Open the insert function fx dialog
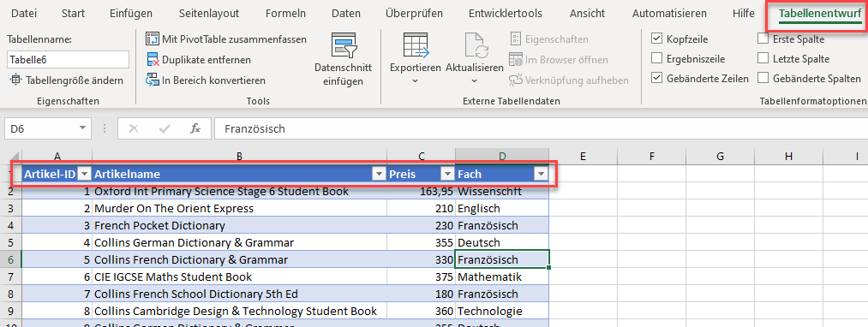The height and width of the screenshot is (327, 868). (x=195, y=129)
